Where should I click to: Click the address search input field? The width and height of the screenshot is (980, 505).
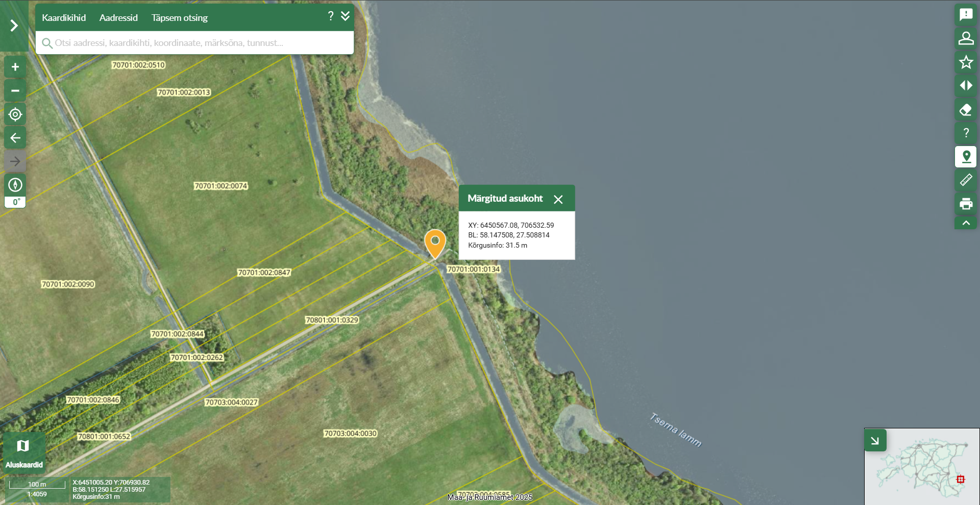[x=199, y=43]
